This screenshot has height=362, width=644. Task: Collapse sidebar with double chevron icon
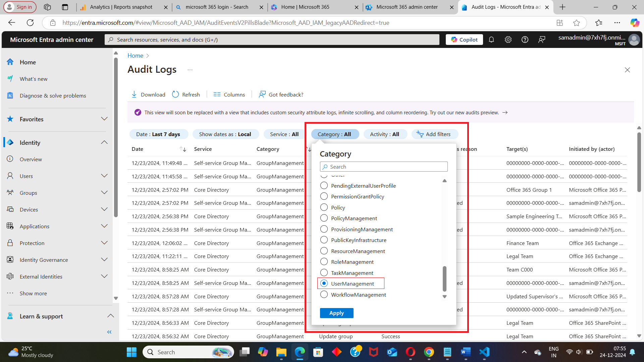pos(109,332)
